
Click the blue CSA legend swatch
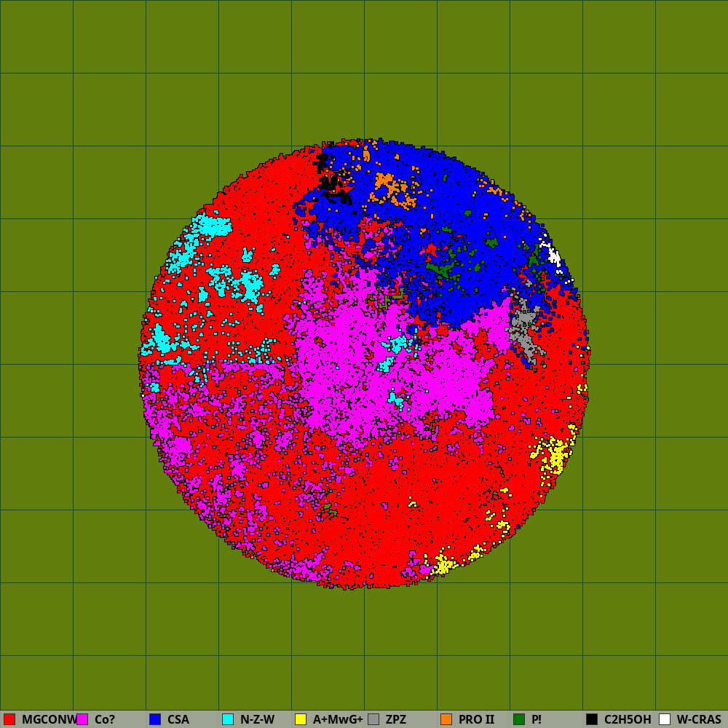pyautogui.click(x=155, y=719)
